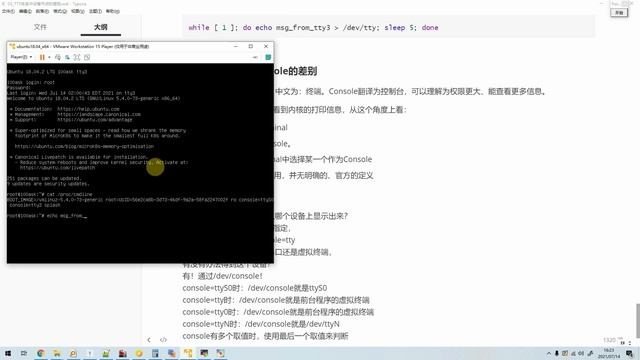Click the overlay button at top right
The height and width of the screenshot is (360, 640).
click(x=619, y=13)
